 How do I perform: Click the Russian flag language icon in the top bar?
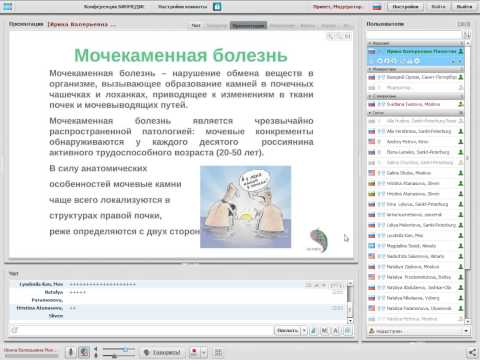pyautogui.click(x=377, y=7)
